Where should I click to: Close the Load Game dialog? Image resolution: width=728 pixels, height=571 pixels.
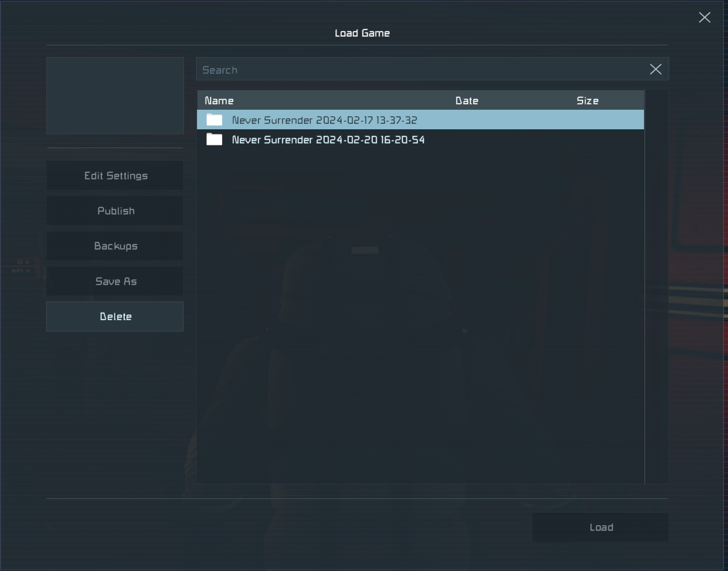coord(704,18)
